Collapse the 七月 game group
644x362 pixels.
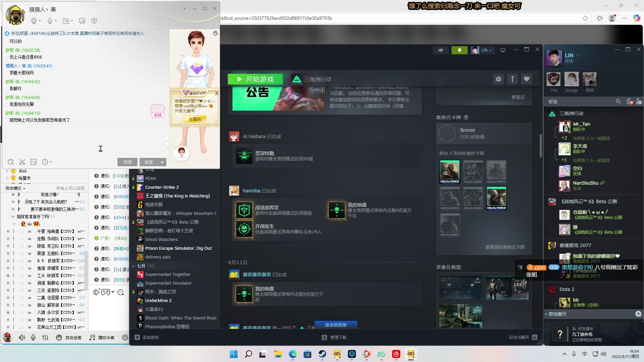point(133,266)
